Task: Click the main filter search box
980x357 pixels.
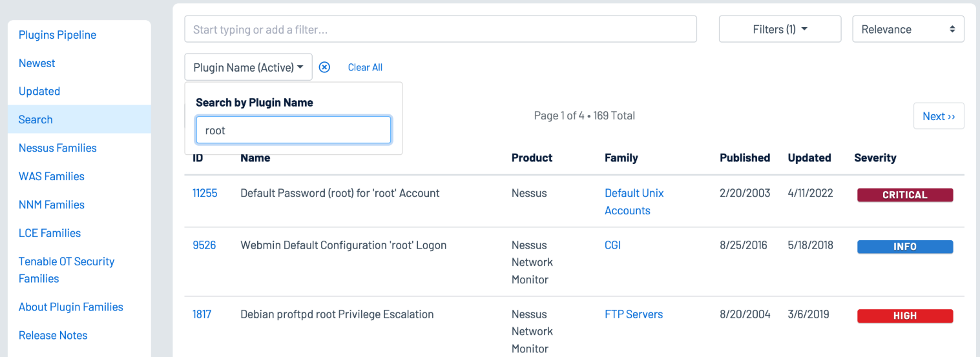Action: pos(440,29)
